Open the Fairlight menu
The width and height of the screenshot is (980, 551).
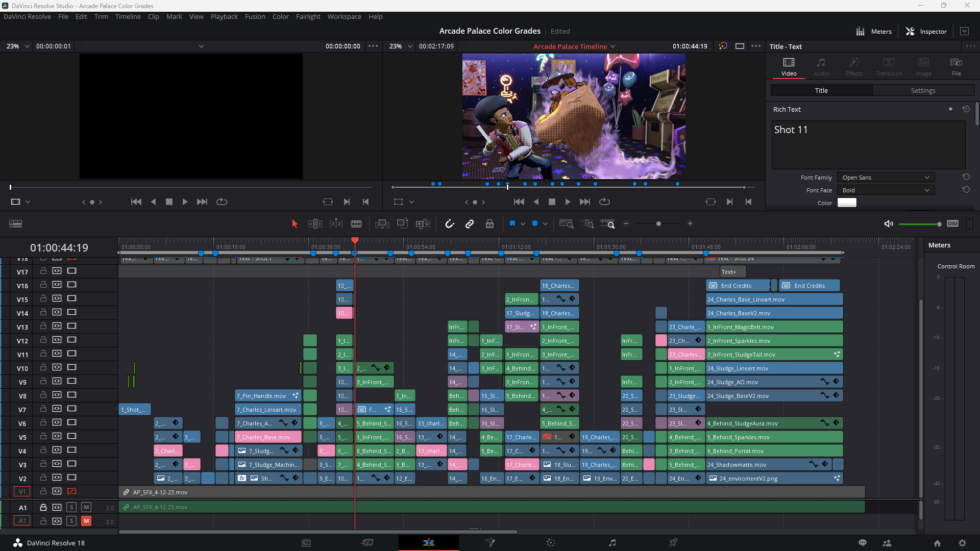[308, 17]
